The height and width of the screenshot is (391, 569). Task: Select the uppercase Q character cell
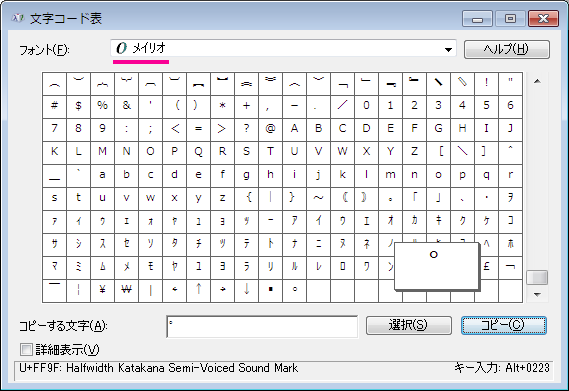[198, 152]
